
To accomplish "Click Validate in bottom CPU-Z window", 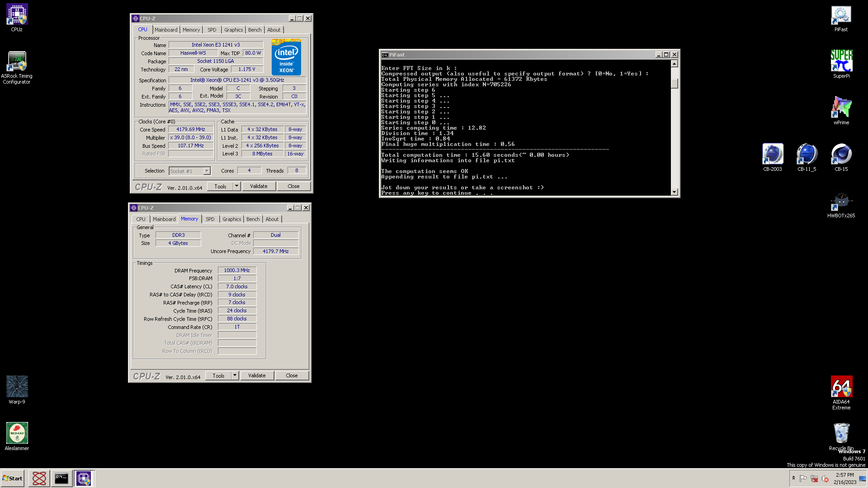I will [257, 376].
